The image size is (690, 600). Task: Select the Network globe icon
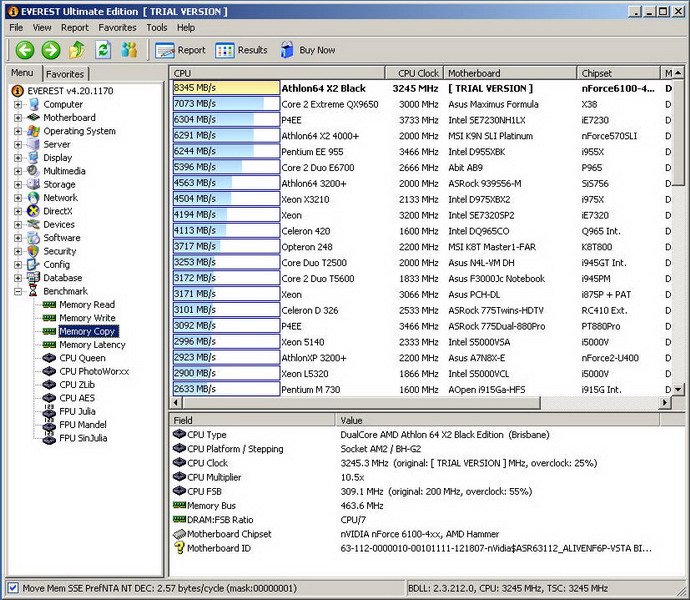point(33,198)
